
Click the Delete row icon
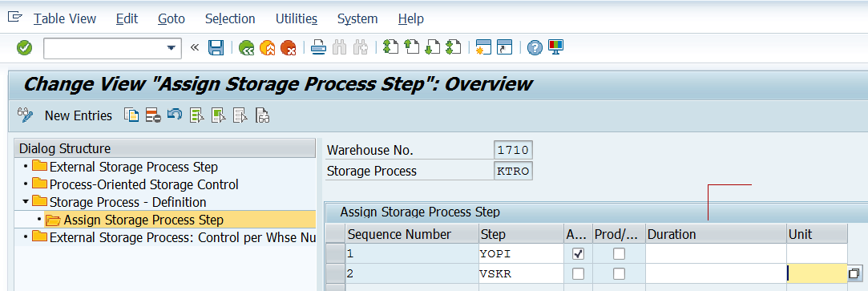tap(153, 115)
